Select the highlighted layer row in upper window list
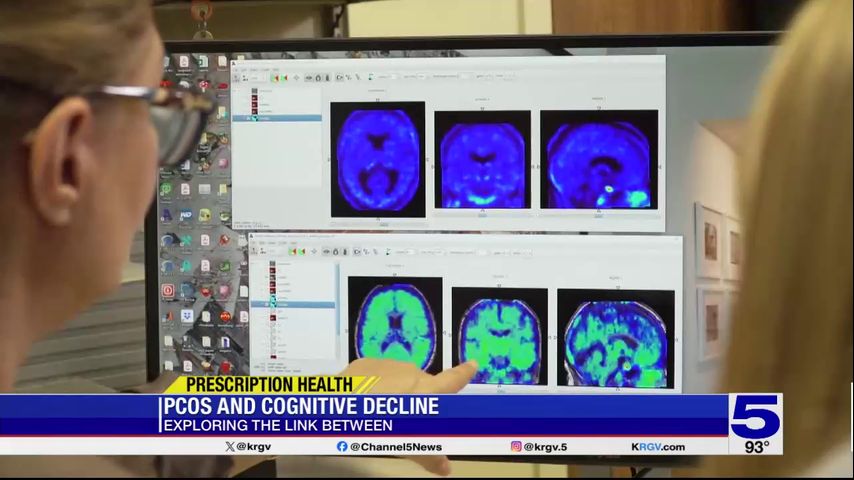 pos(277,118)
